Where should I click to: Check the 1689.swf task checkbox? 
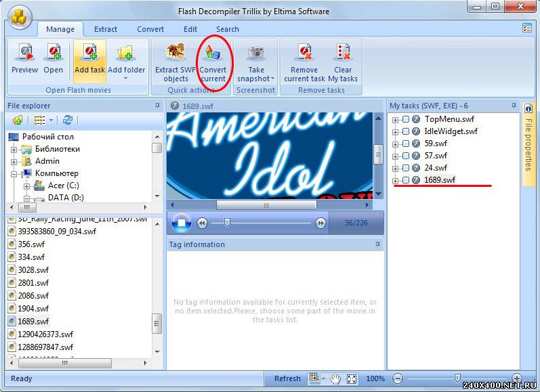click(406, 180)
